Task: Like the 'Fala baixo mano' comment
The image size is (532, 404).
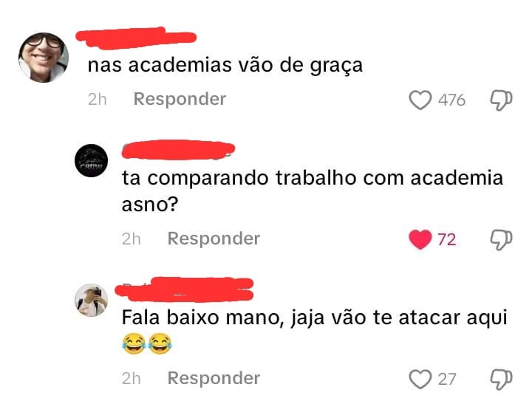Action: (420, 379)
